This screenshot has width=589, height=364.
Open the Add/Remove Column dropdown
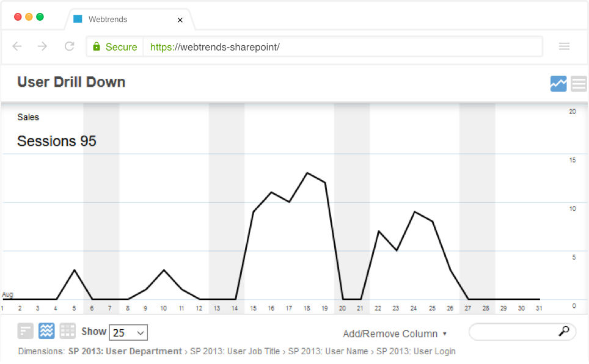click(395, 333)
